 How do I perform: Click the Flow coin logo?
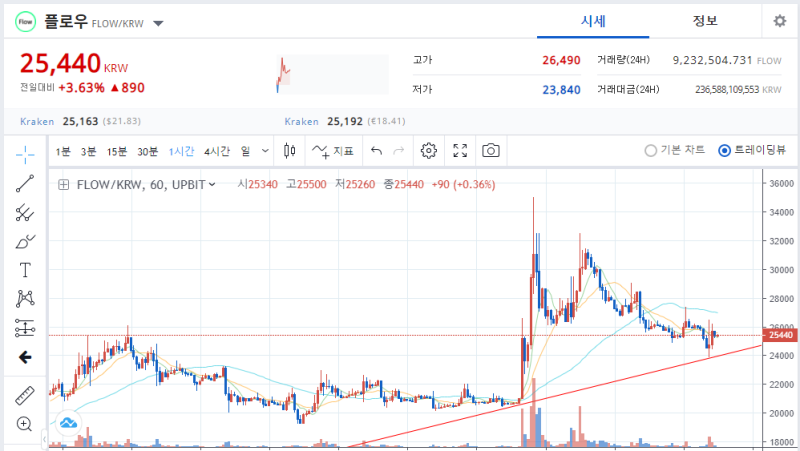[26, 22]
